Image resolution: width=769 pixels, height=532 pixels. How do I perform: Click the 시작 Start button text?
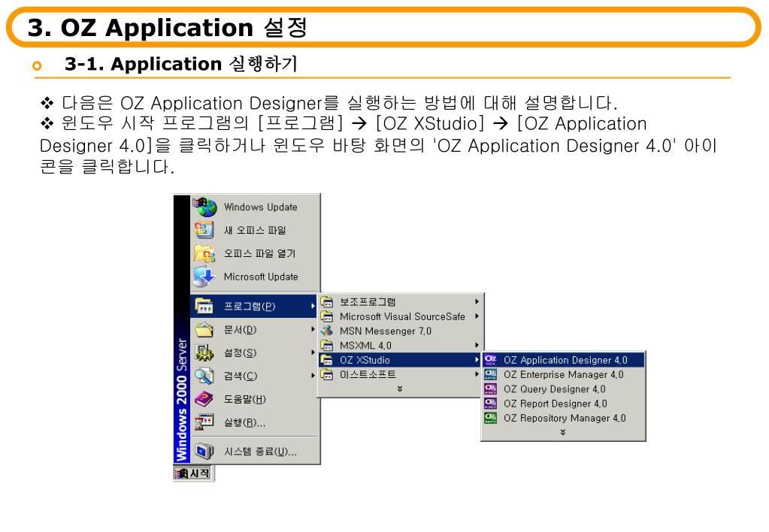pos(200,473)
